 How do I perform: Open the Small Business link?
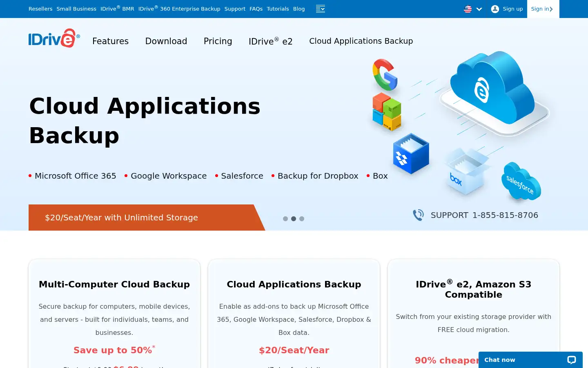(76, 9)
